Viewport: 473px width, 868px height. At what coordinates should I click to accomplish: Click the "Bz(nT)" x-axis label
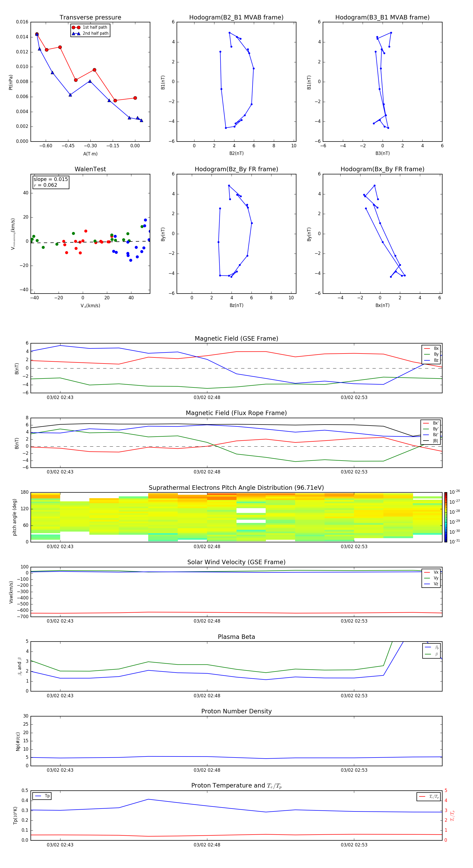pyautogui.click(x=236, y=305)
